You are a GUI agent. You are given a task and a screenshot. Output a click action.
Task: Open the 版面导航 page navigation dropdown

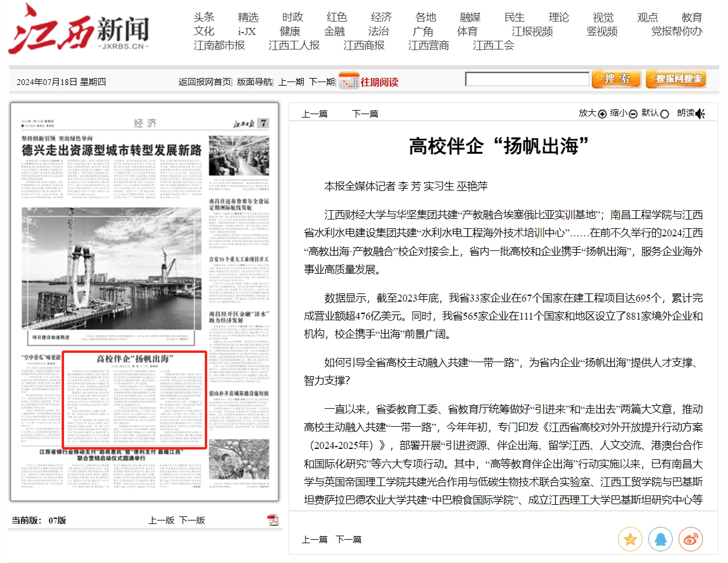pyautogui.click(x=254, y=82)
